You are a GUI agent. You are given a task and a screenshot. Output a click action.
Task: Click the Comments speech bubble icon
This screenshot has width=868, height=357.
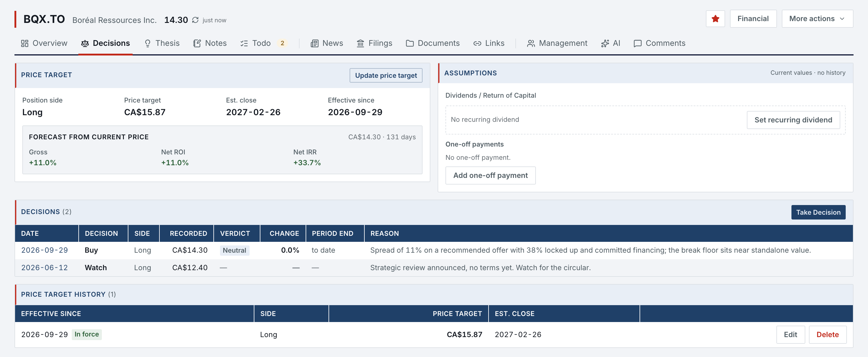tap(637, 43)
